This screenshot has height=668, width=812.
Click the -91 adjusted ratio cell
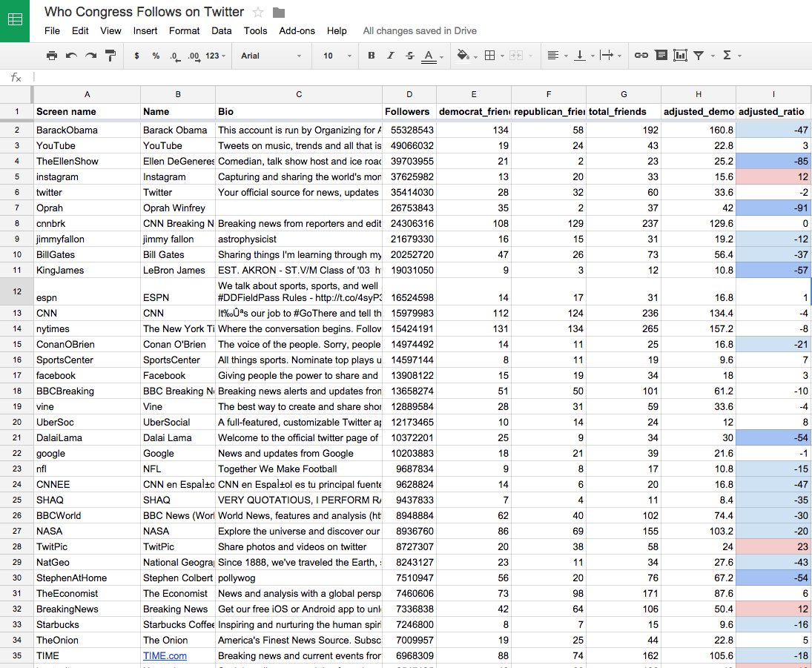[x=773, y=208]
